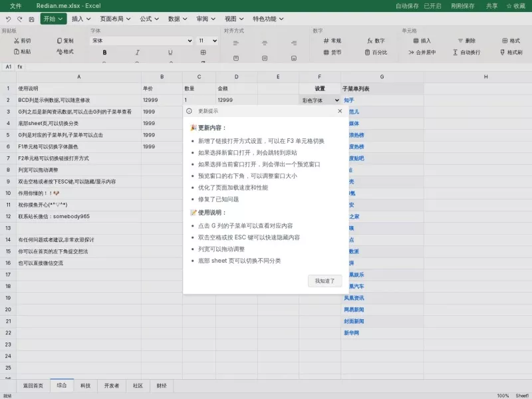Expand the 数据 menu
The width and height of the screenshot is (532, 399).
tap(178, 19)
